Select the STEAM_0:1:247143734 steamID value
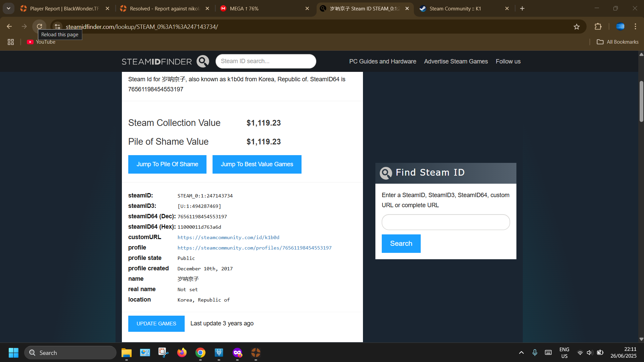The width and height of the screenshot is (644, 362). (205, 196)
